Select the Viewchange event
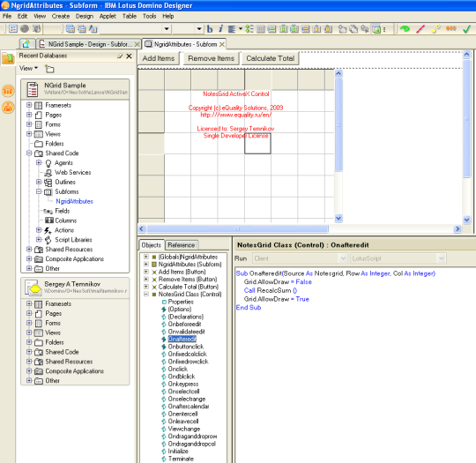Image resolution: width=476 pixels, height=463 pixels. [x=184, y=429]
